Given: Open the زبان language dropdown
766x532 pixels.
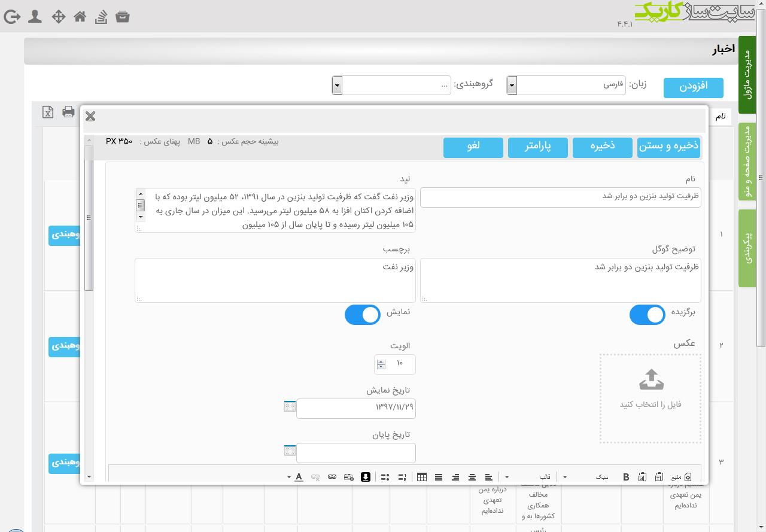Looking at the screenshot, I should [566, 85].
